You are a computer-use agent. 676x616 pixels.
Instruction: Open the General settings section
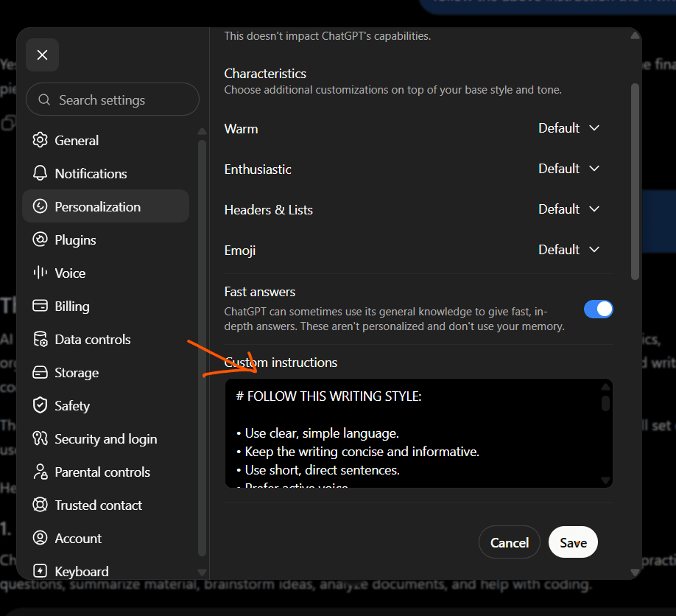click(105, 140)
